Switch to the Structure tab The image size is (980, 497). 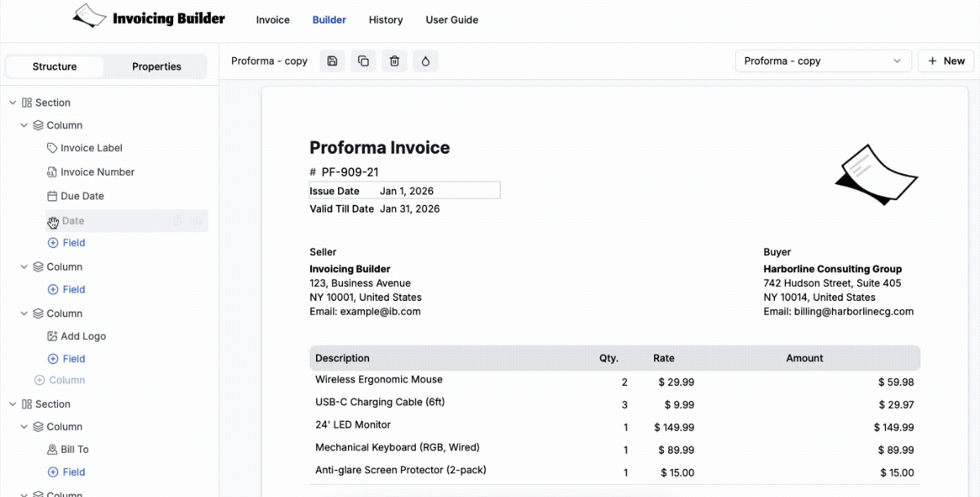[55, 67]
